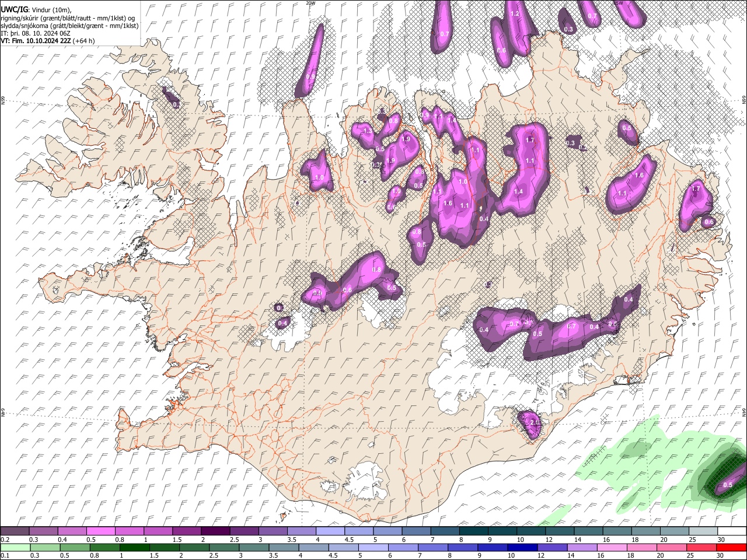Image resolution: width=747 pixels, height=560 pixels.
Task: Click the 'Vindur (10m)' text in the title
Action: pos(51,10)
